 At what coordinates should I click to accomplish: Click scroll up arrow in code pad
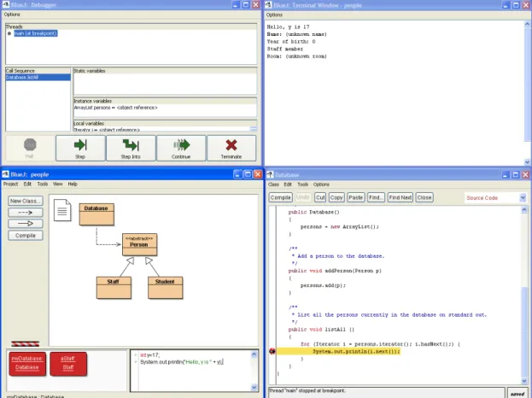coord(254,354)
